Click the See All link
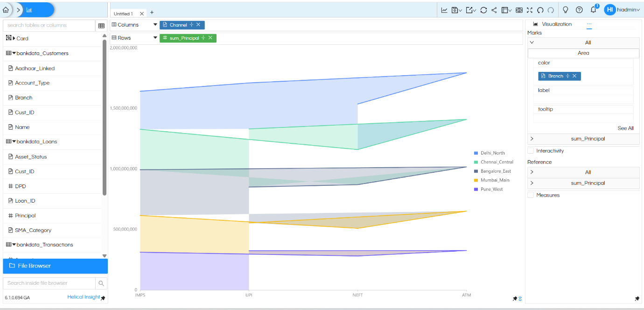Screen dimensions: 644x310 click(625, 128)
